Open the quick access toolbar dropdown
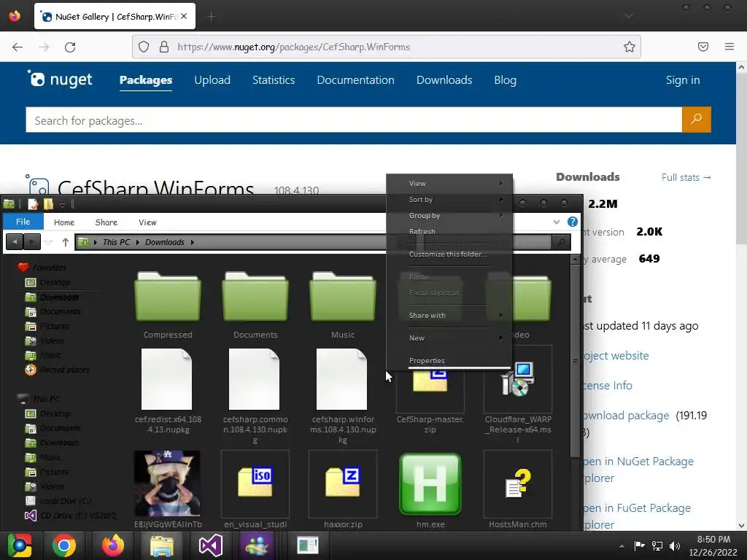This screenshot has height=560, width=747. coord(62,205)
